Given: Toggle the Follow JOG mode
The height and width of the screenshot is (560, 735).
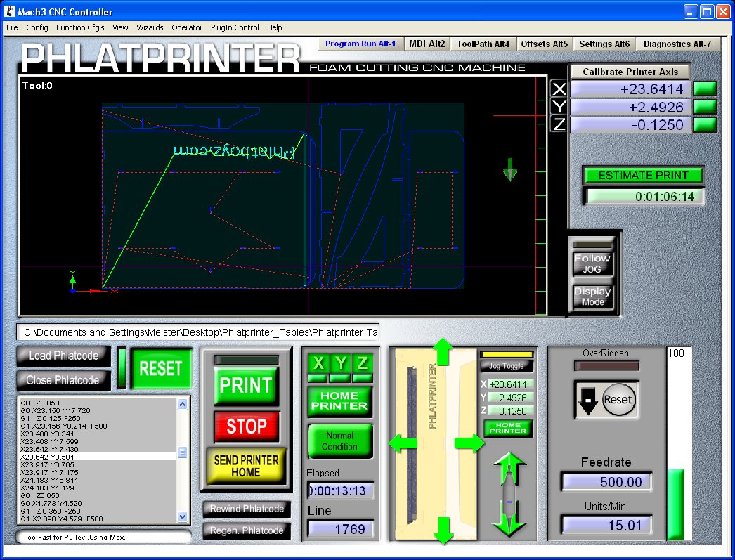Looking at the screenshot, I should click(592, 263).
